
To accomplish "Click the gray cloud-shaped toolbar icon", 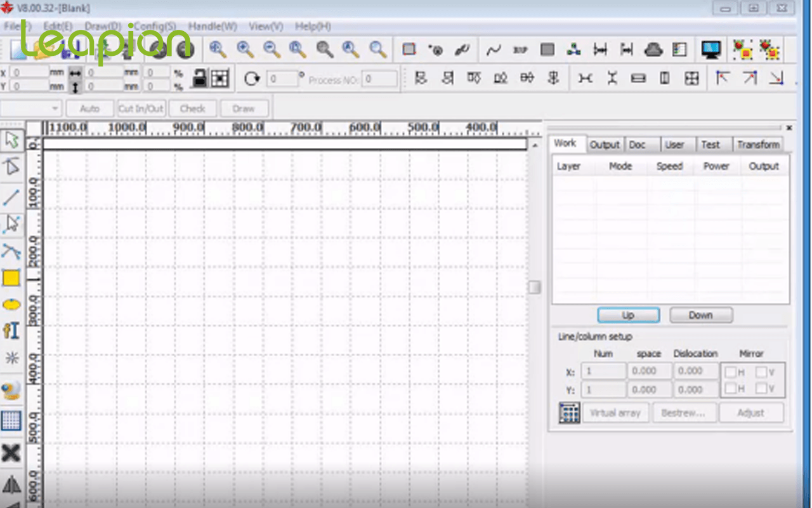I will (x=653, y=50).
